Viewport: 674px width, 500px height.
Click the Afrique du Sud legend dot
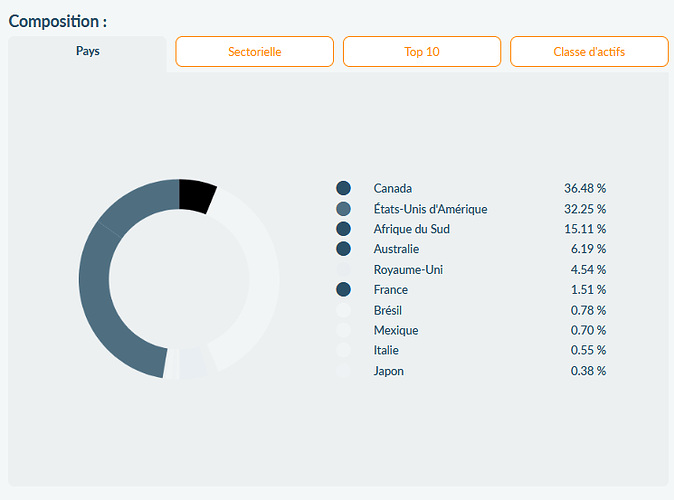[344, 229]
